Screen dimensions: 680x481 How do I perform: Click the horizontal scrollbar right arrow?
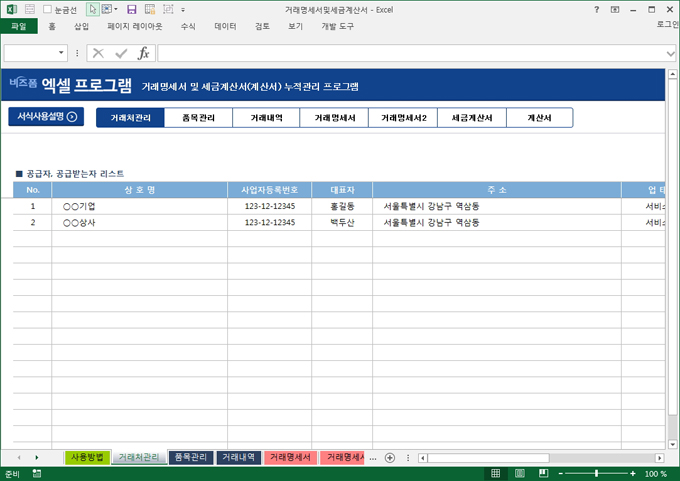pos(660,458)
